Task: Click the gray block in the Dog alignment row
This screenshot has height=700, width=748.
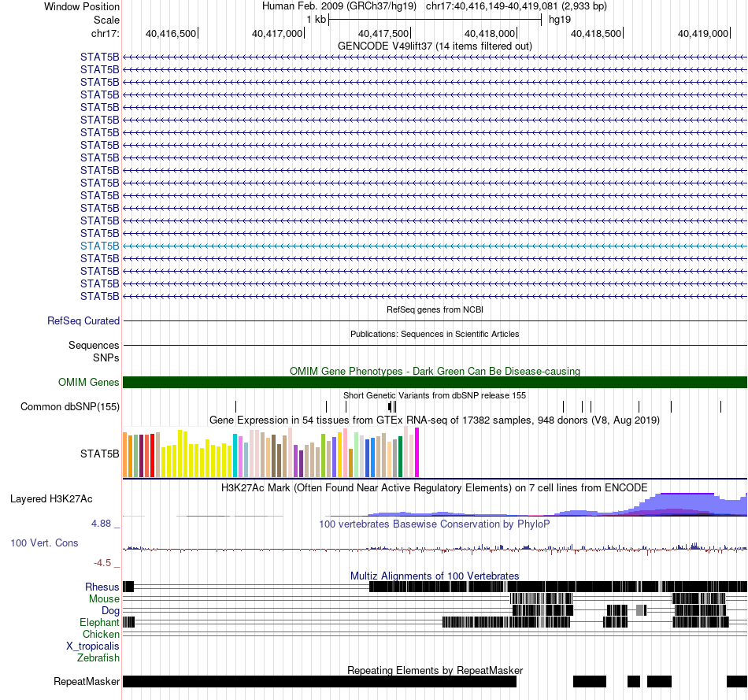Action: point(639,610)
